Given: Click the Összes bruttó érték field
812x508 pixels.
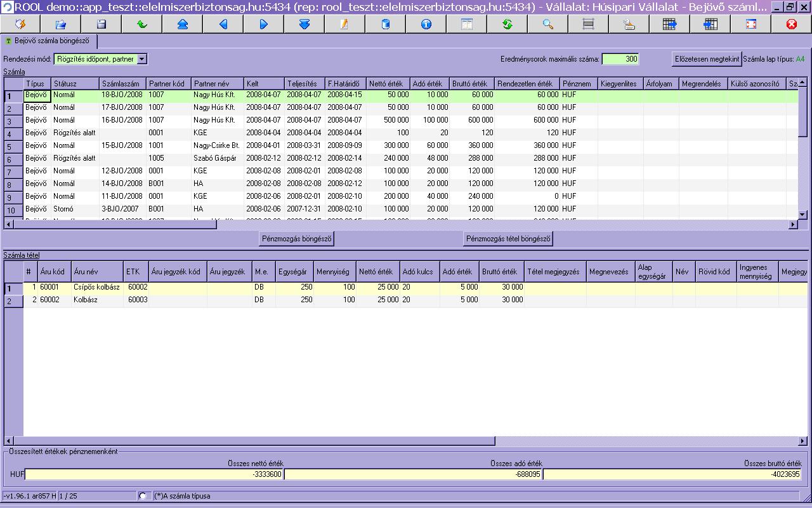Looking at the screenshot, I should 672,474.
